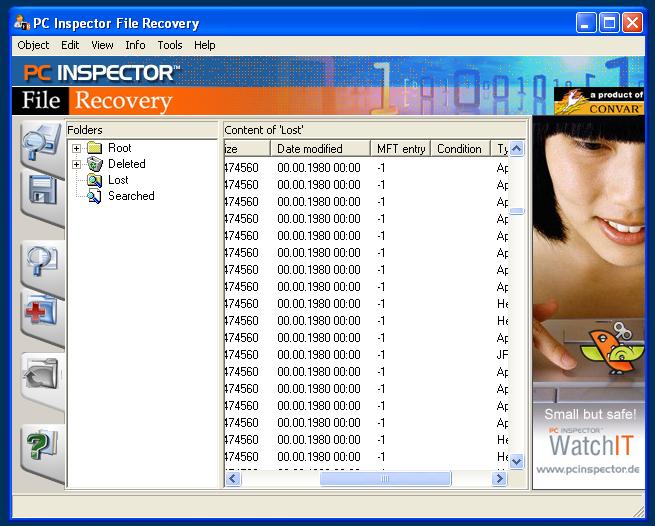Click the vertical scrollbar up arrow
655x526 pixels.
(517, 149)
